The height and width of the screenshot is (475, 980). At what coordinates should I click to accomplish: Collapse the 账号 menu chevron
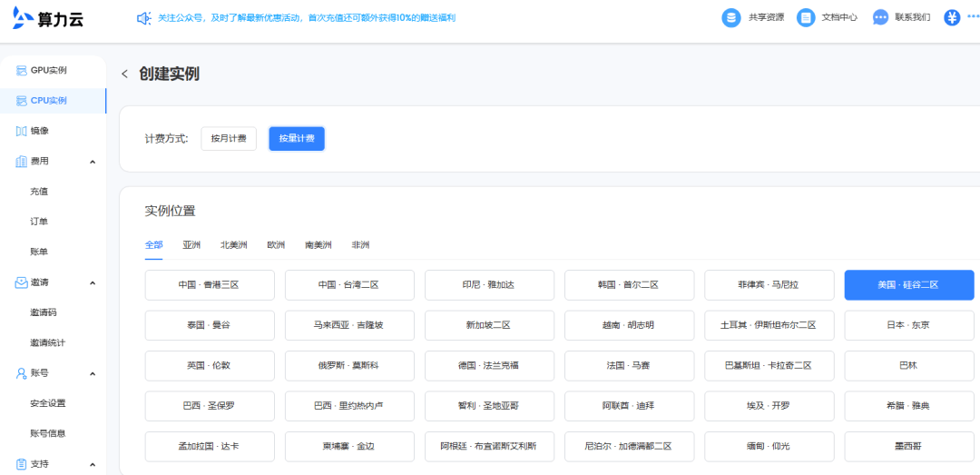[x=93, y=373]
